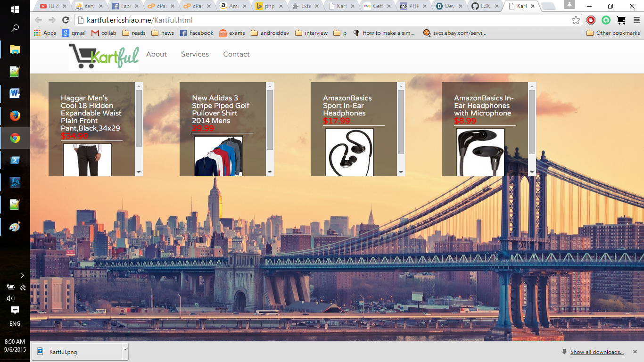Close the active Kartful tab
Image resolution: width=644 pixels, height=362 pixels.
tap(533, 6)
